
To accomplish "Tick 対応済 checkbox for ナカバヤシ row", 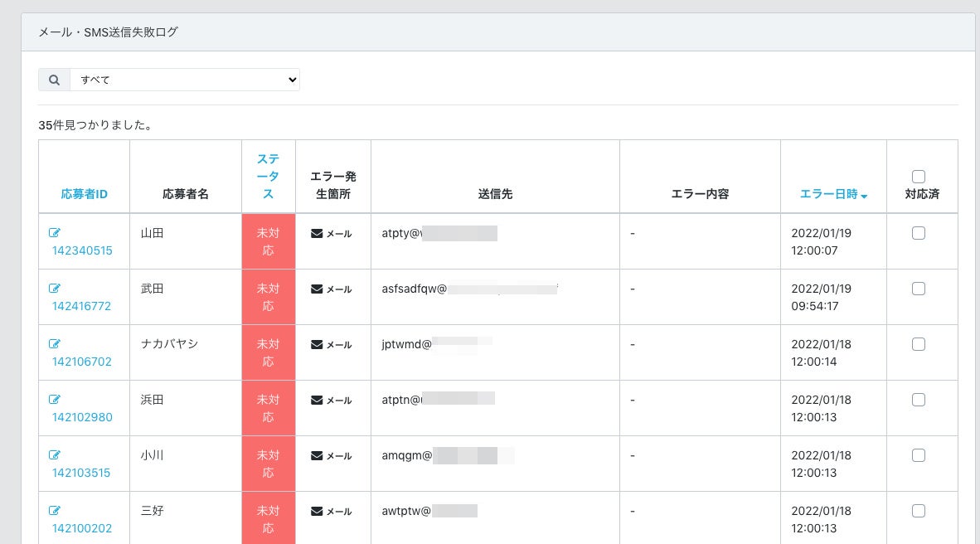I will coord(918,344).
